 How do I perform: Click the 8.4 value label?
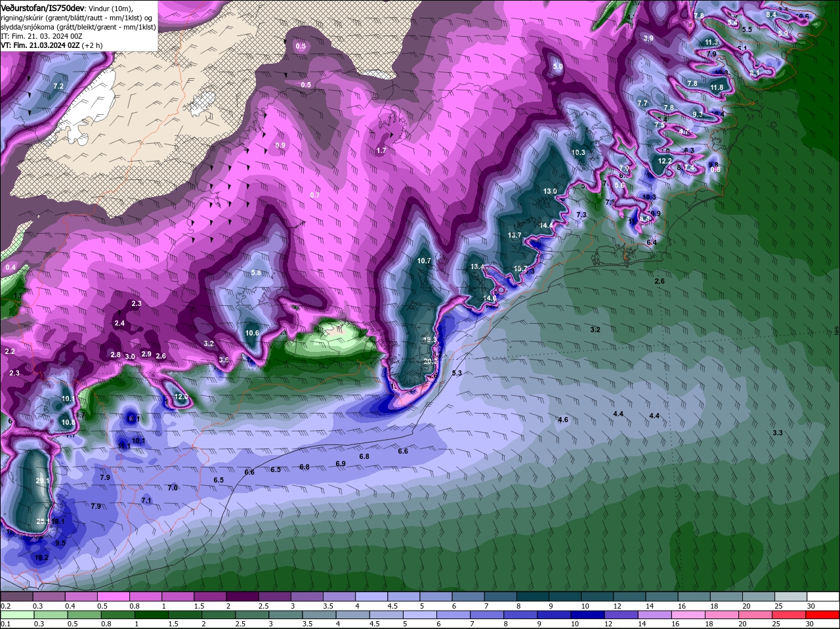point(771,14)
